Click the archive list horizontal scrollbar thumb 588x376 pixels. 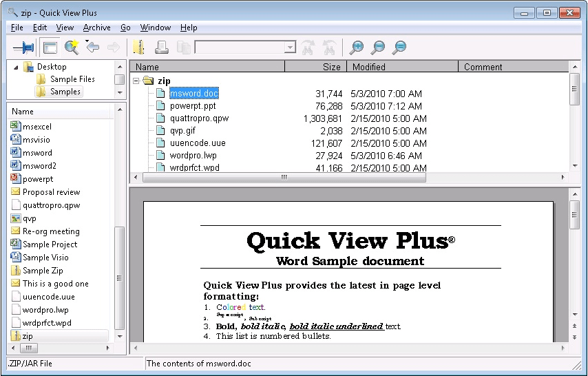(284, 178)
